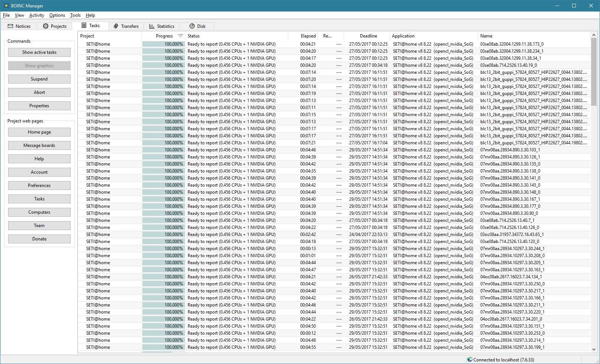Switch to the Transfers tab
Screen dimensions: 600x364
pos(126,26)
